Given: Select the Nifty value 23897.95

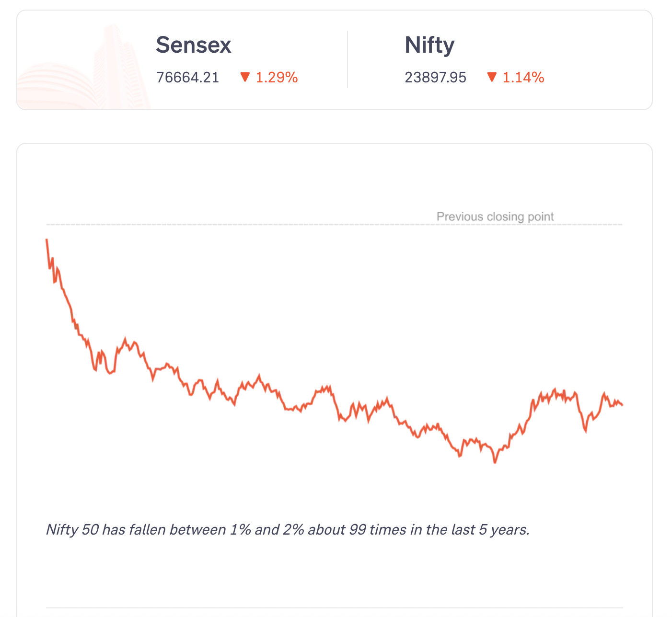Looking at the screenshot, I should point(435,78).
